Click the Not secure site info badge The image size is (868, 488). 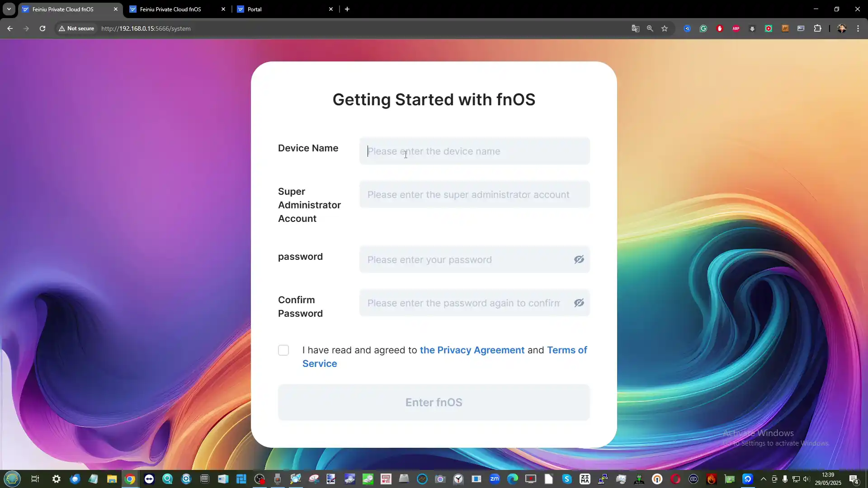pos(76,28)
